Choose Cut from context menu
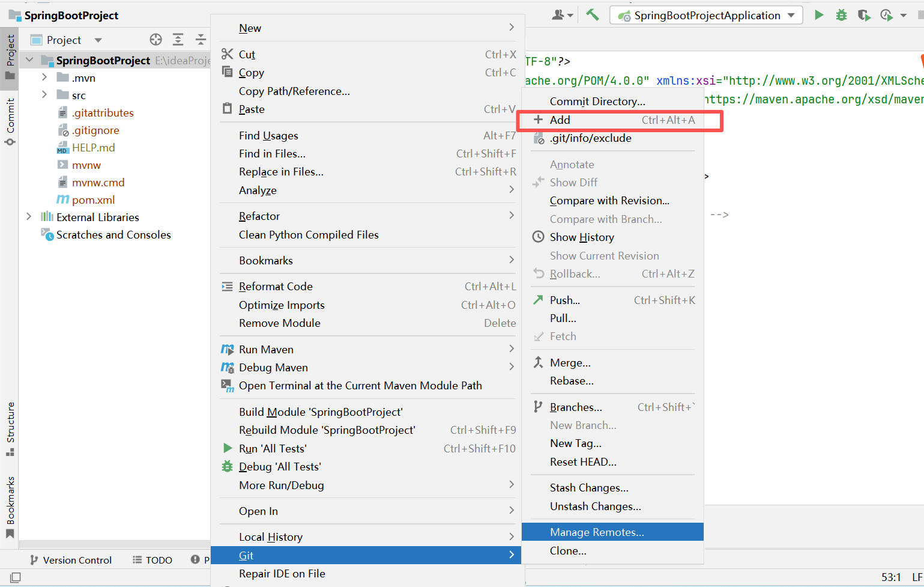This screenshot has width=924, height=587. click(368, 55)
